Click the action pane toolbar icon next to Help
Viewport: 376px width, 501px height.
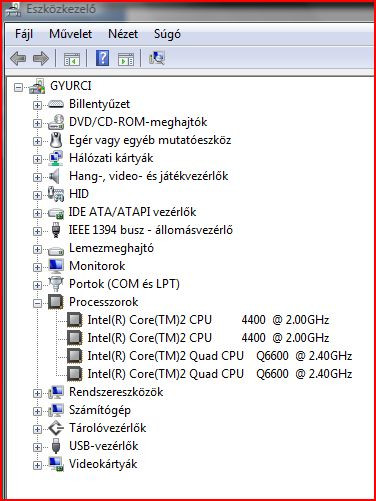point(126,59)
